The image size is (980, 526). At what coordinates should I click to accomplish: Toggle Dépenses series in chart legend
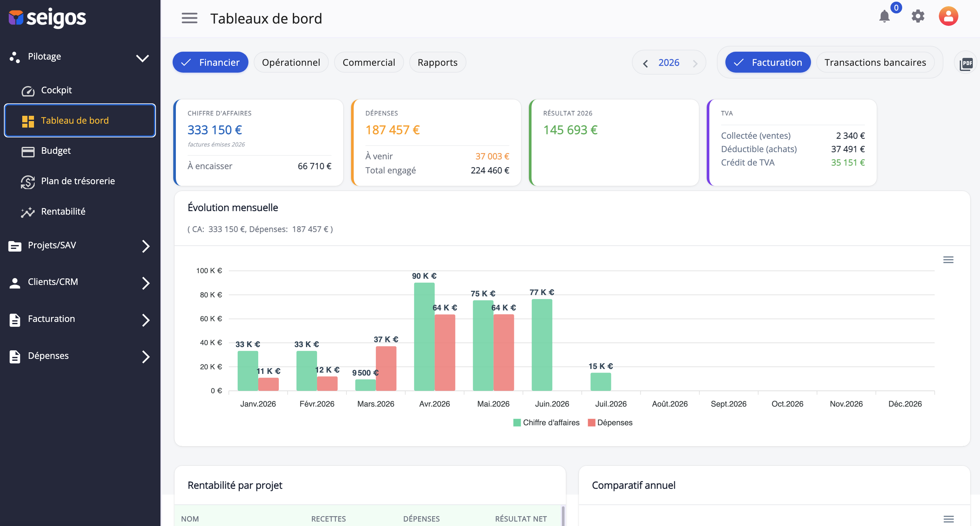610,423
